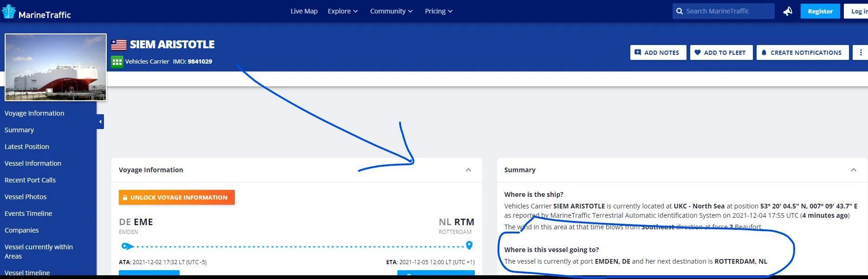Expand the Pricing menu
Image resolution: width=868 pixels, height=279 pixels.
coord(438,11)
